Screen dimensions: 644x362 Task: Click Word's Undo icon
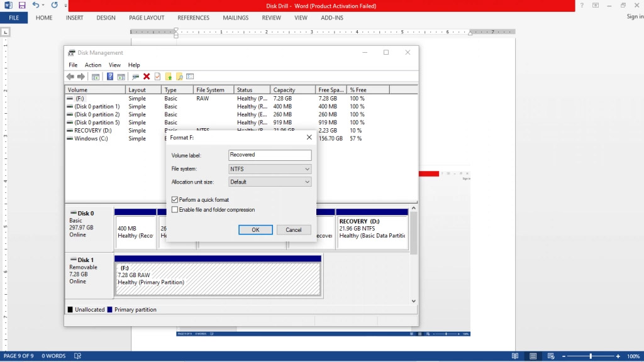pos(36,5)
